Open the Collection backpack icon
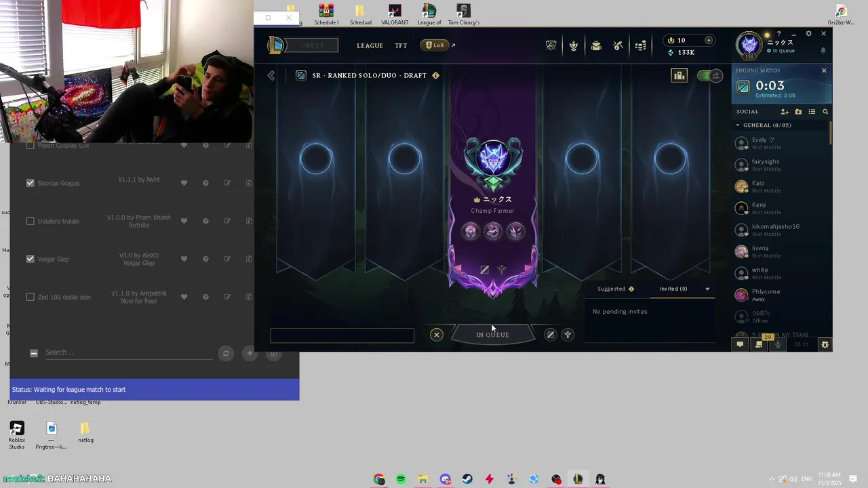The image size is (868, 488). pyautogui.click(x=596, y=45)
